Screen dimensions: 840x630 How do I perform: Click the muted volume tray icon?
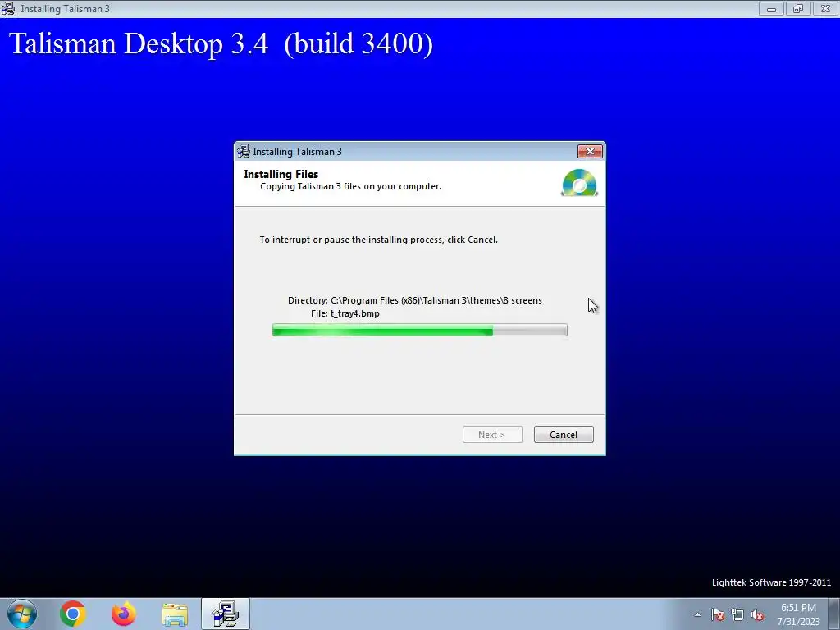(757, 614)
